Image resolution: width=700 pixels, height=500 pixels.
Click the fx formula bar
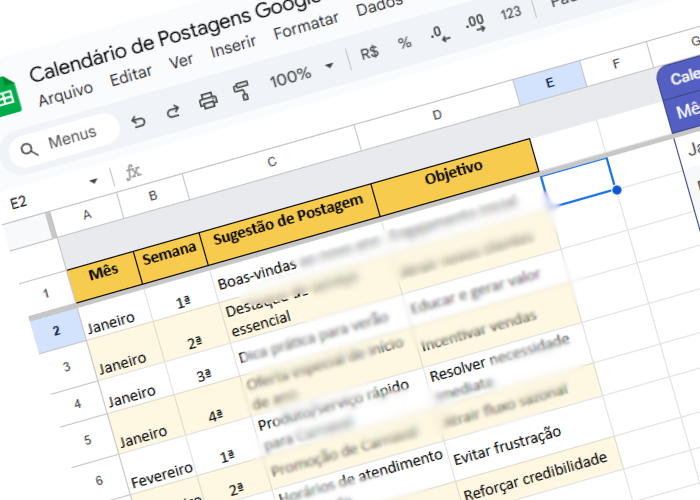pyautogui.click(x=133, y=171)
